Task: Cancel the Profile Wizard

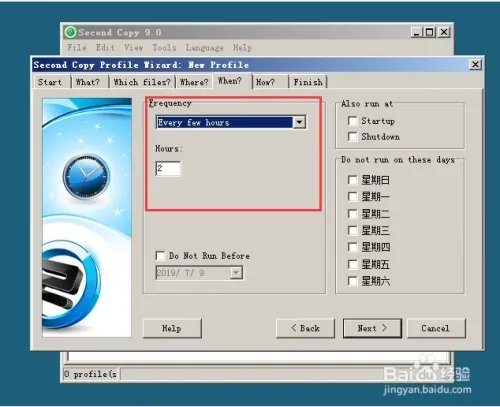Action: (436, 328)
